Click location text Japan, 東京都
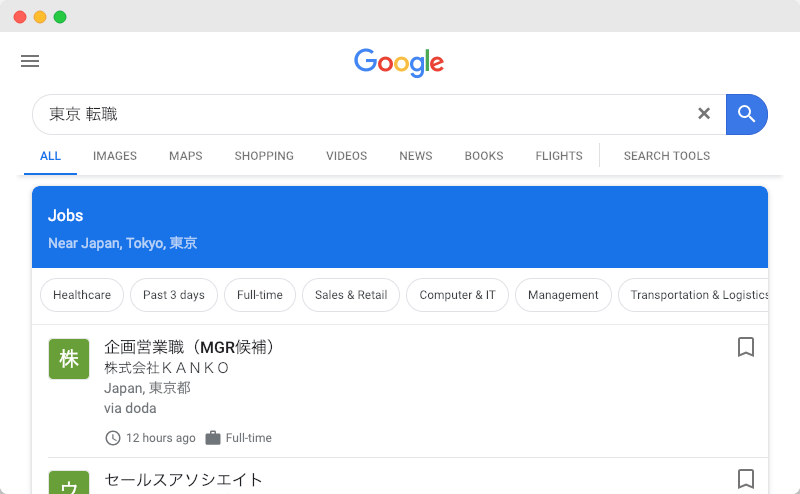The image size is (800, 494). [x=147, y=388]
